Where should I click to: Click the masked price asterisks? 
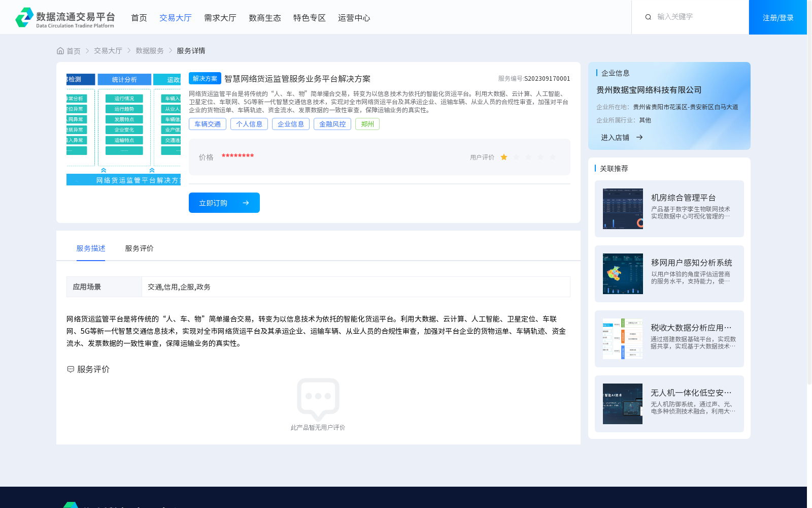pyautogui.click(x=238, y=156)
